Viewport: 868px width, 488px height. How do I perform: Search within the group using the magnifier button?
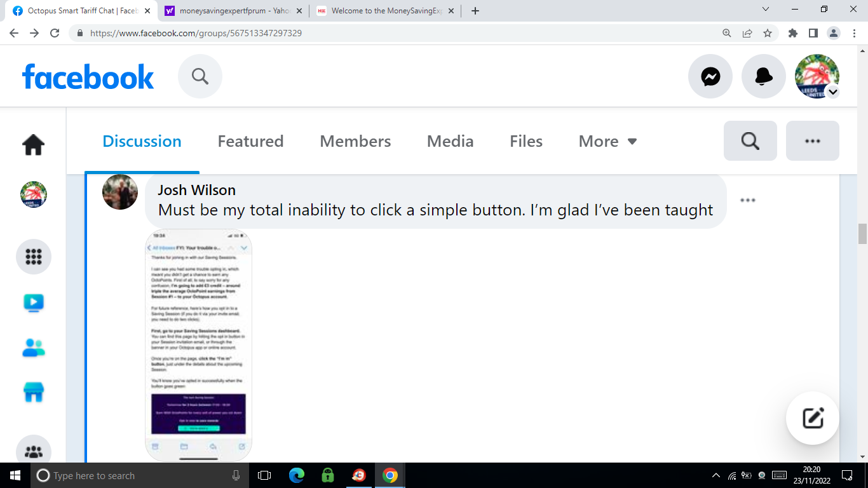[750, 140]
